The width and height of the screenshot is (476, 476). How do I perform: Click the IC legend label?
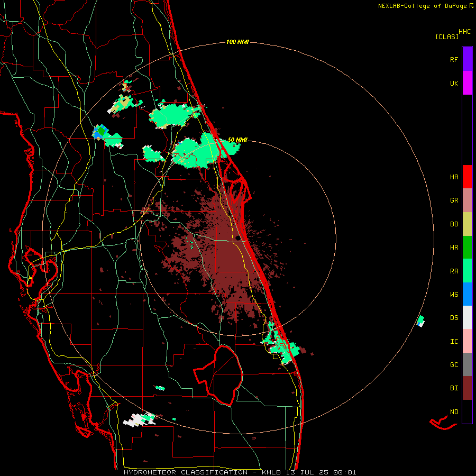(454, 341)
